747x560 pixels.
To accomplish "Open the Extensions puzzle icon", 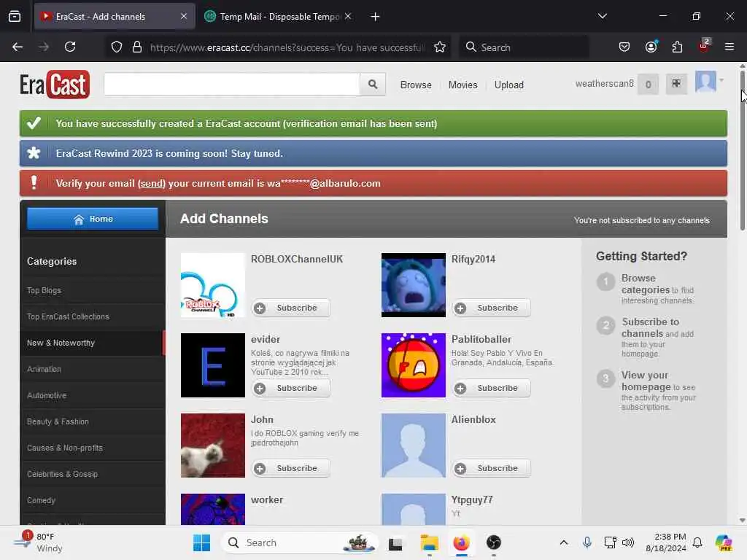I will [x=677, y=47].
